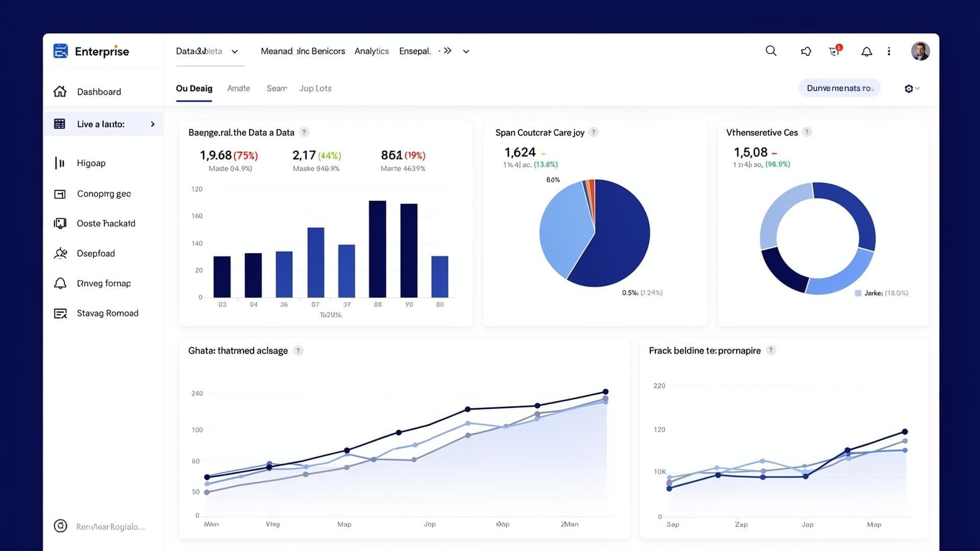Viewport: 980px width, 551px height.
Task: Open the notifications bell in top bar
Action: coord(867,51)
